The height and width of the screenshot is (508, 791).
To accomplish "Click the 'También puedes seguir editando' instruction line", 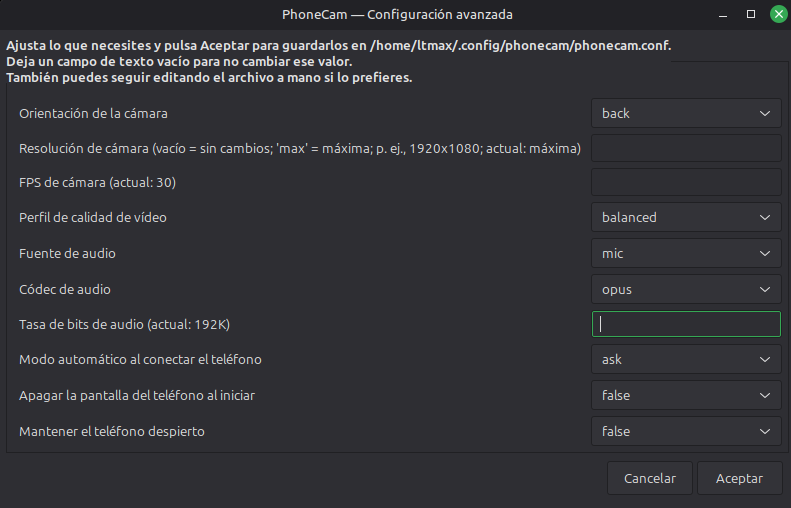I will click(209, 78).
